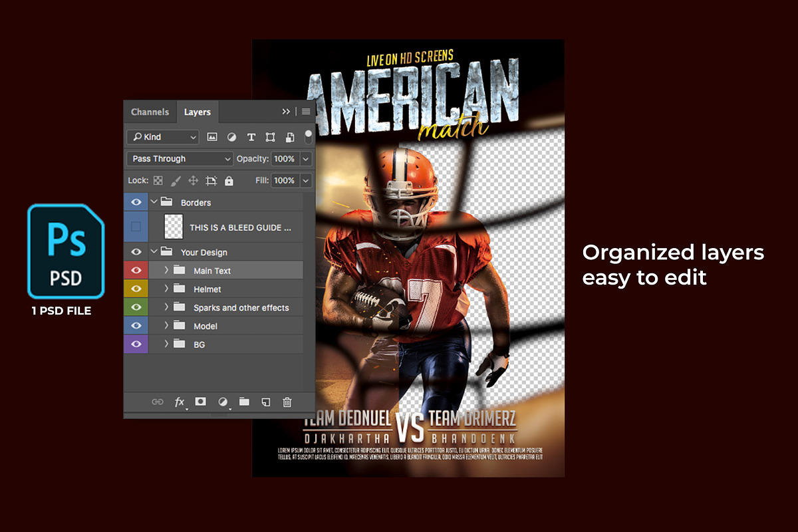This screenshot has height=532, width=798.
Task: Create a new group folder
Action: coord(244,402)
